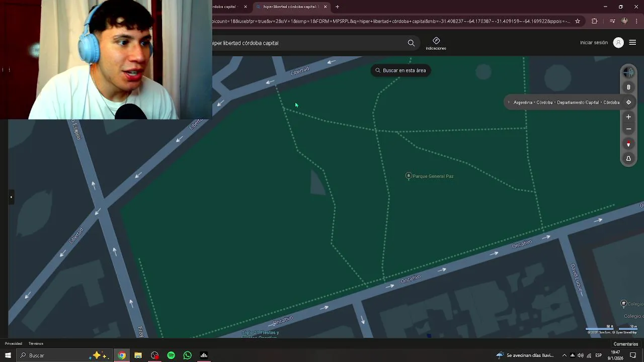
Task: Click the weather widget Se avecinan días lluvi...
Action: pos(524,355)
